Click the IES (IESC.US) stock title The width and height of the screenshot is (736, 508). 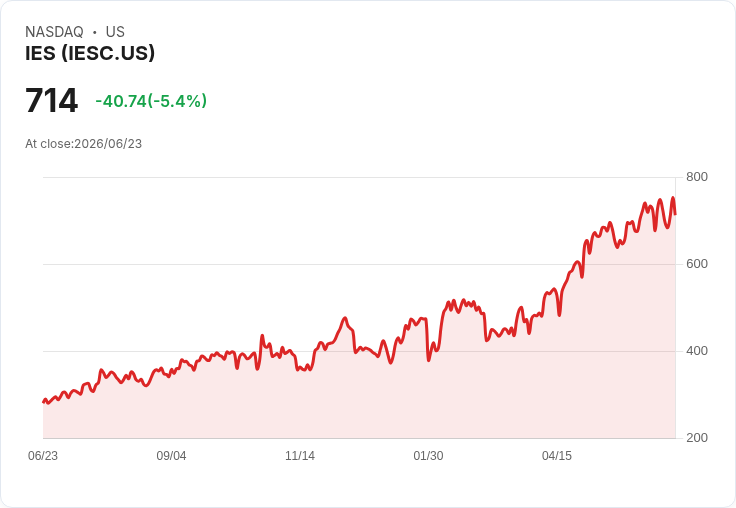[90, 53]
